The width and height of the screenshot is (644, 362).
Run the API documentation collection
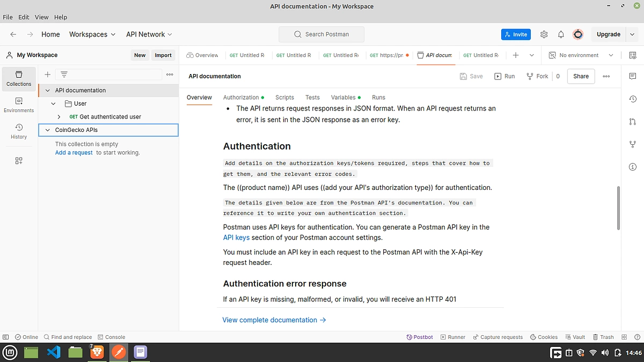[x=504, y=76]
